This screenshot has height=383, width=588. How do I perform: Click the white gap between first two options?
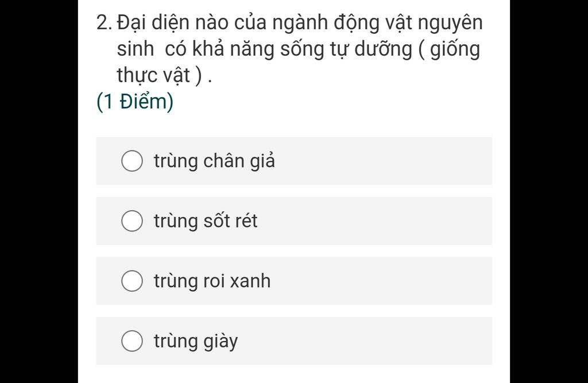pos(294,191)
